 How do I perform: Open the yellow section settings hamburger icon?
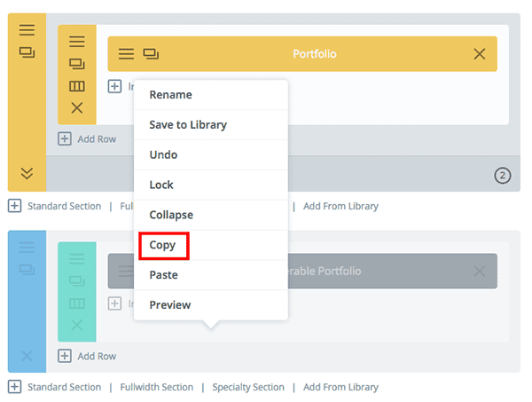[27, 29]
